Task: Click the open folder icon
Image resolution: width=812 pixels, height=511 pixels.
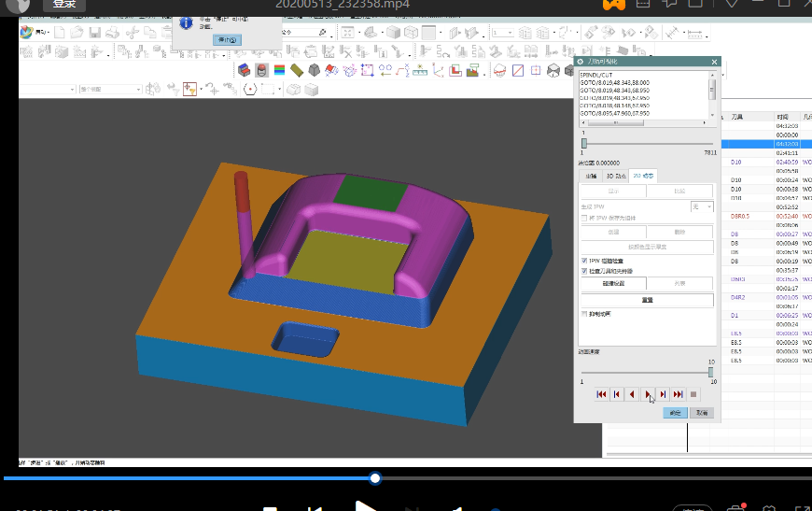Action: 77,32
